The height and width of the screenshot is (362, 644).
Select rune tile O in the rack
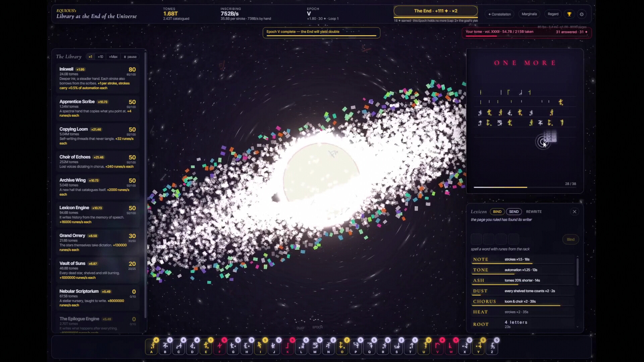pos(342,347)
